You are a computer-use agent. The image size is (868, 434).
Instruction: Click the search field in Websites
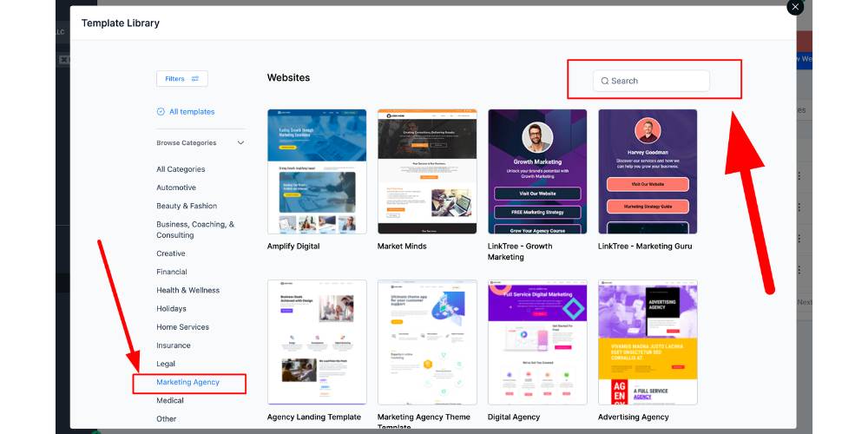coord(655,81)
